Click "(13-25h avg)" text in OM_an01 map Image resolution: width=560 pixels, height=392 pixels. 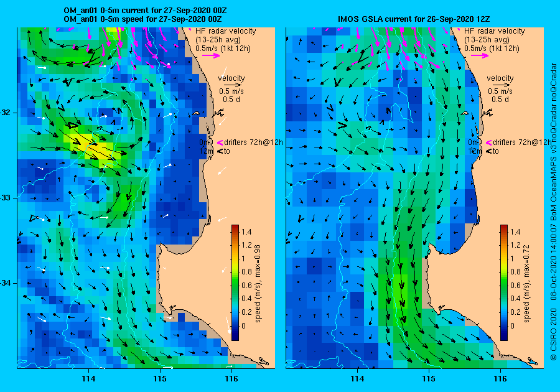218,40
